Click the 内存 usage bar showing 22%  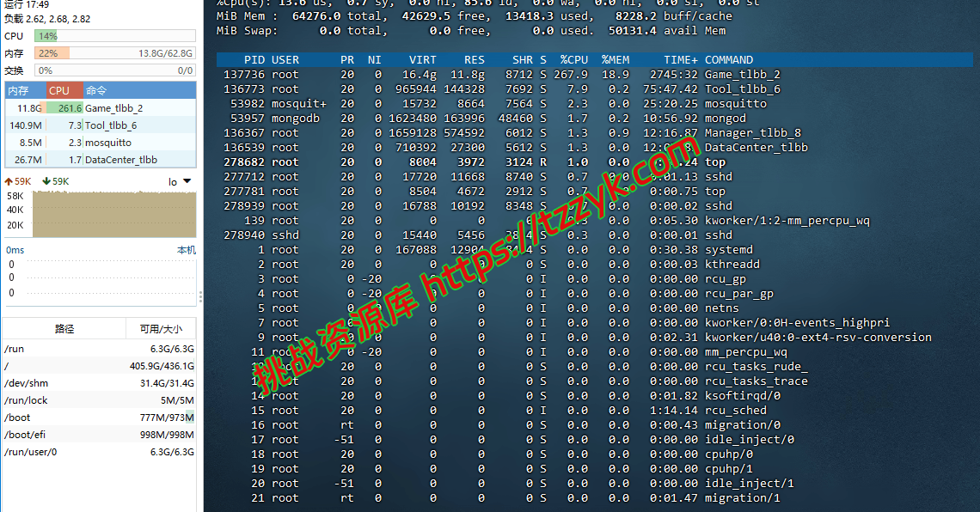point(114,53)
